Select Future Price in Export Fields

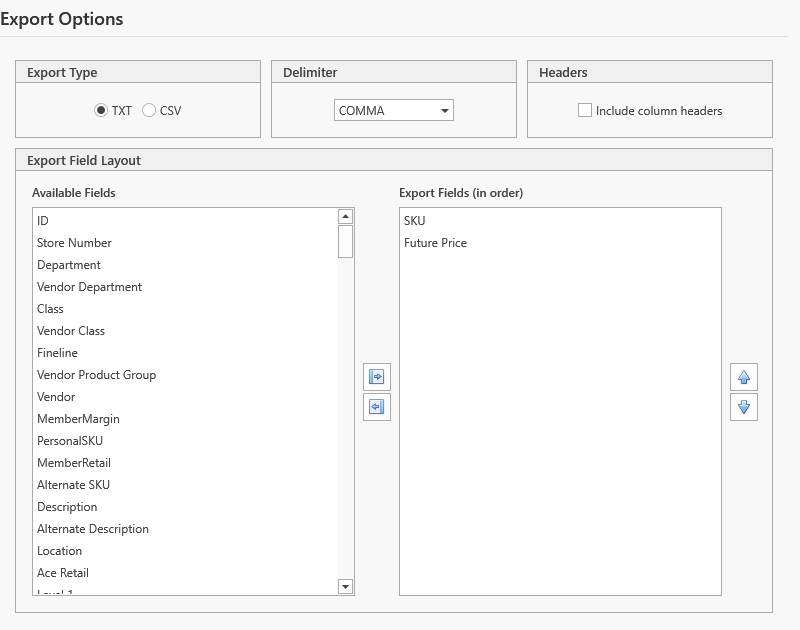[x=560, y=243]
